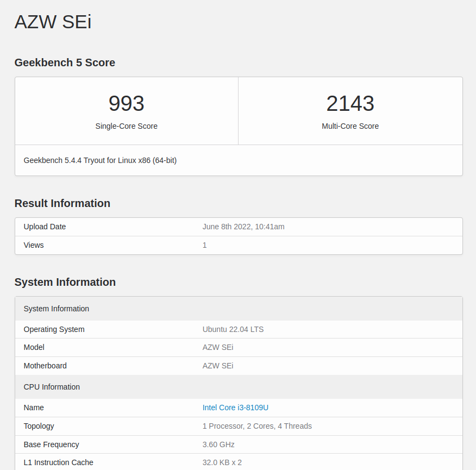Select the AZW SEi page title
This screenshot has width=476, height=470.
[x=53, y=22]
